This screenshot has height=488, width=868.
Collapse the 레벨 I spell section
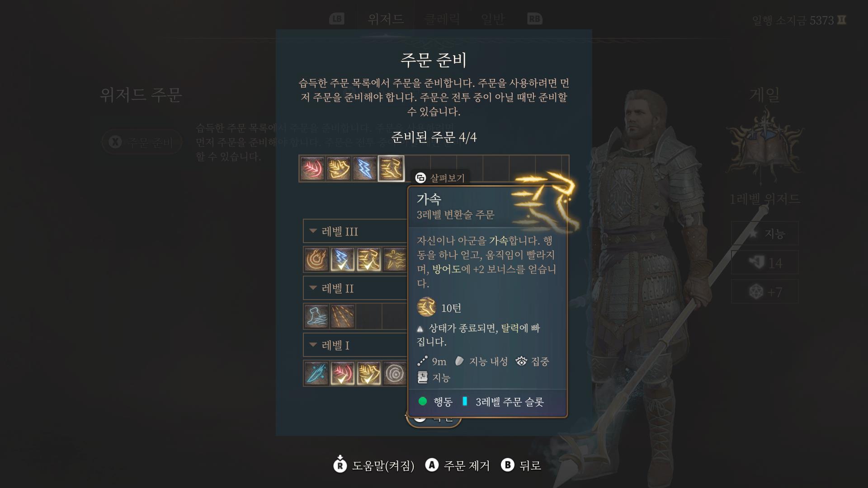click(x=355, y=345)
